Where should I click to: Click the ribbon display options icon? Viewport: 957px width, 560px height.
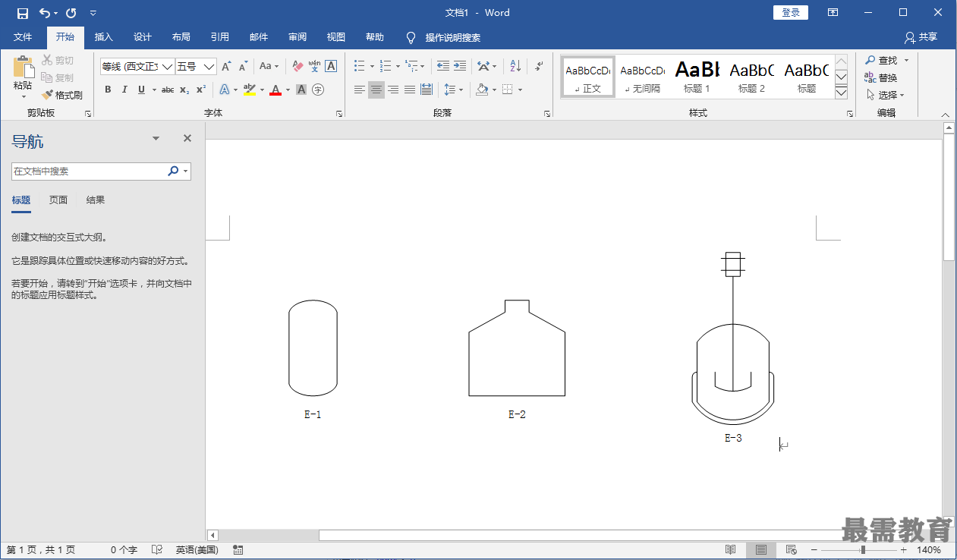tap(833, 13)
